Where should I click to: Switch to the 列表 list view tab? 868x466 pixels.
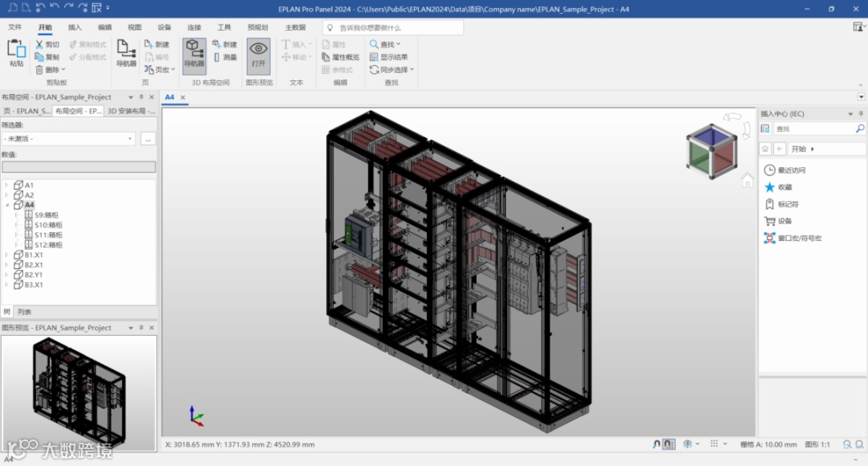click(x=24, y=312)
